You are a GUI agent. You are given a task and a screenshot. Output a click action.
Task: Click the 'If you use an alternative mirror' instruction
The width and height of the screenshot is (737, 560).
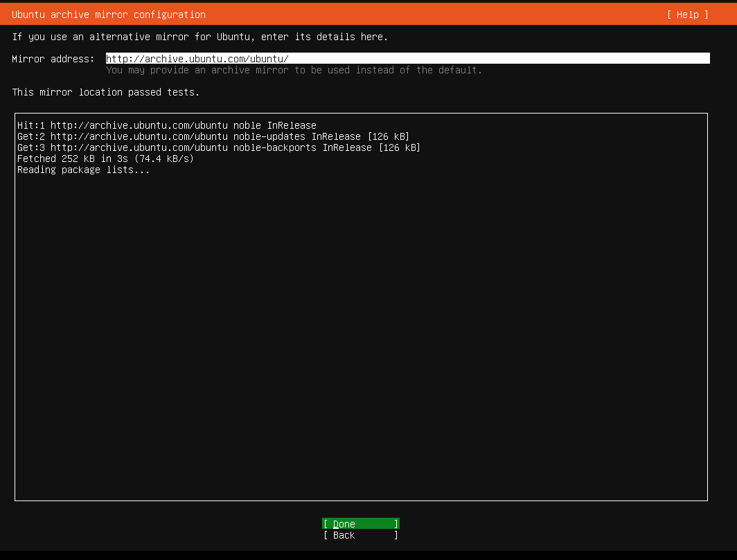point(199,37)
